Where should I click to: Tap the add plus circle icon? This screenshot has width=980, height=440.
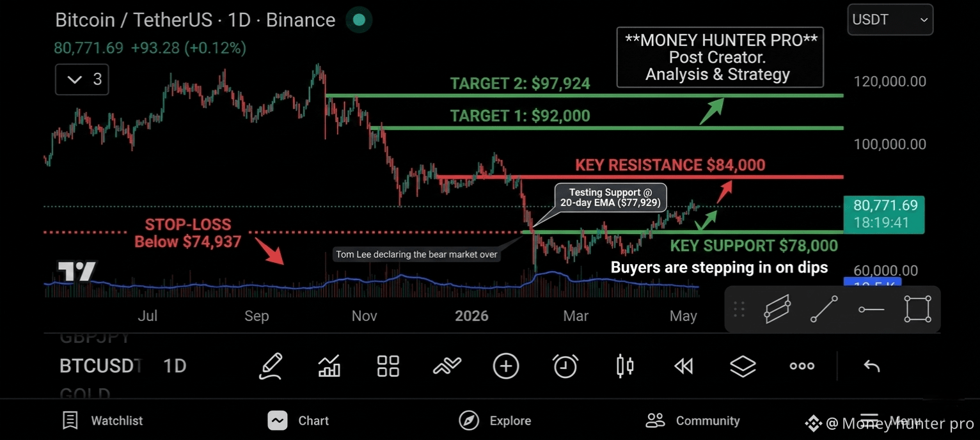506,366
